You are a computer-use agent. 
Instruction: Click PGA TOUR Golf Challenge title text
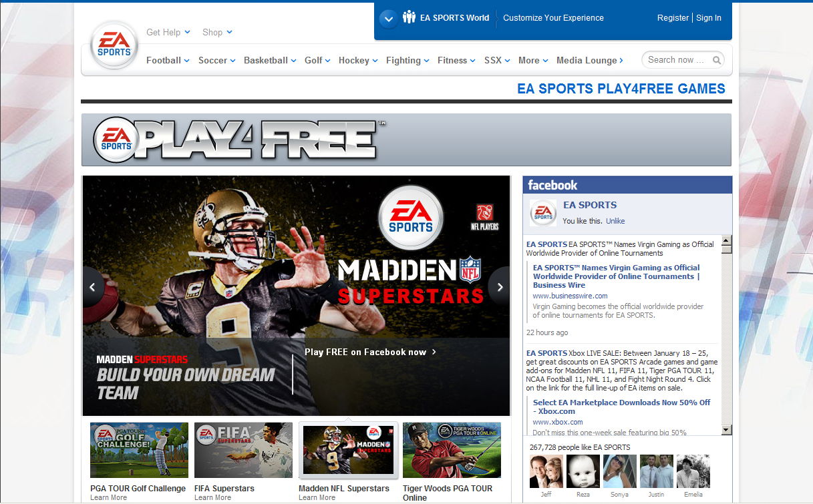pyautogui.click(x=138, y=489)
